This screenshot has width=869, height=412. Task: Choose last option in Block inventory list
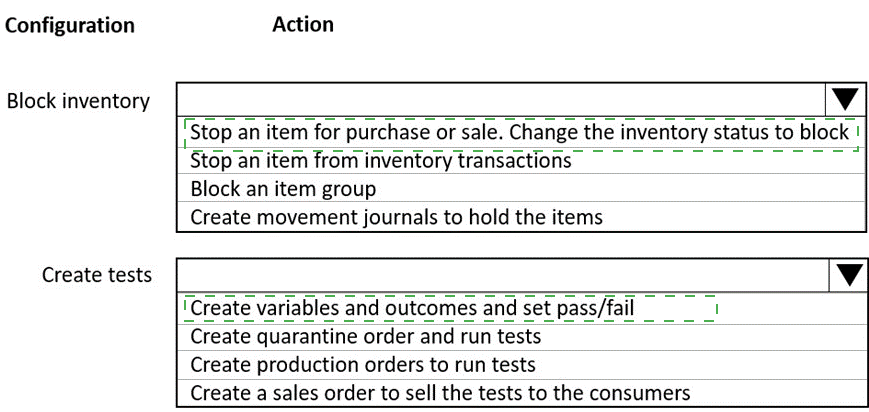tap(396, 216)
